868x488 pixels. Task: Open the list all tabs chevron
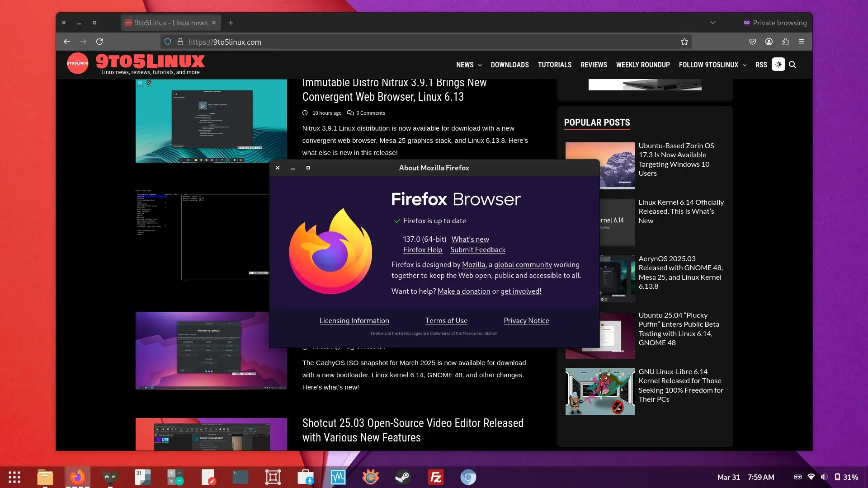coord(713,23)
